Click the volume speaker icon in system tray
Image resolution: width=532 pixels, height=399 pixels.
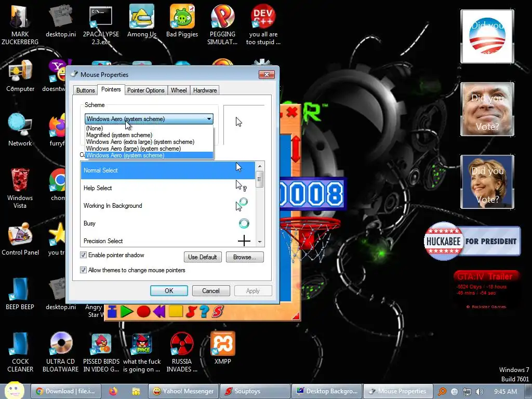479,392
